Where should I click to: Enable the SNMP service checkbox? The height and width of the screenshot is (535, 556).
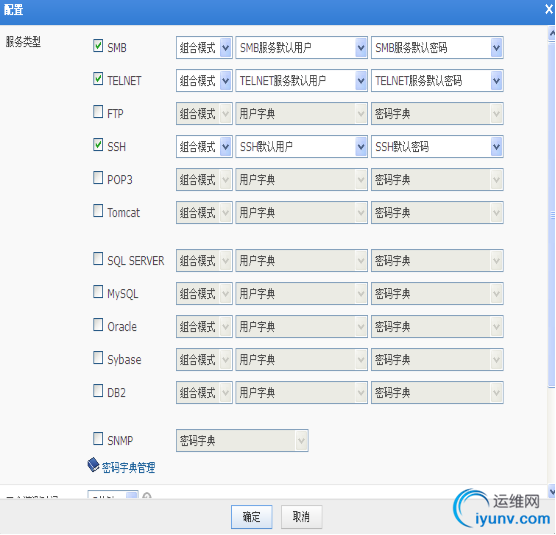click(98, 439)
